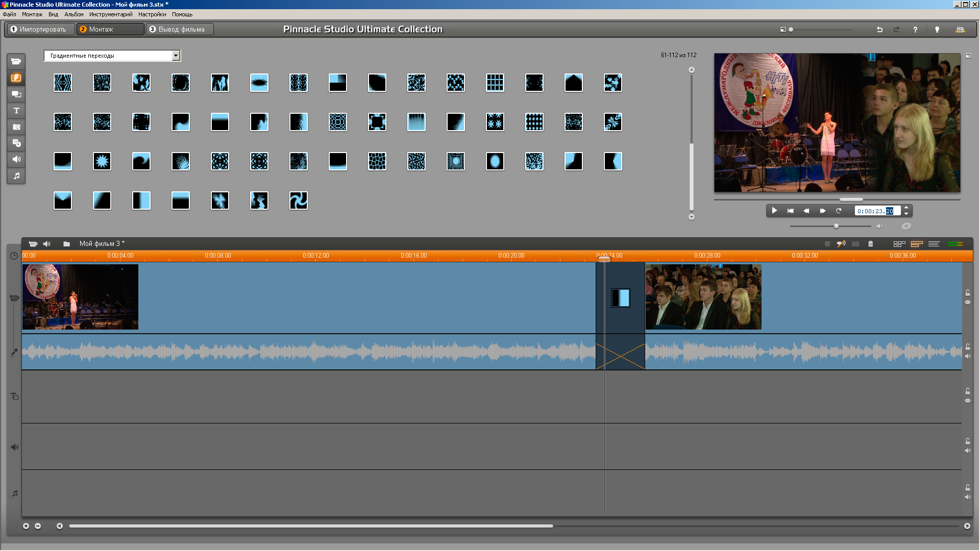The height and width of the screenshot is (551, 980).
Task: Click the timecode input field
Action: [x=878, y=211]
